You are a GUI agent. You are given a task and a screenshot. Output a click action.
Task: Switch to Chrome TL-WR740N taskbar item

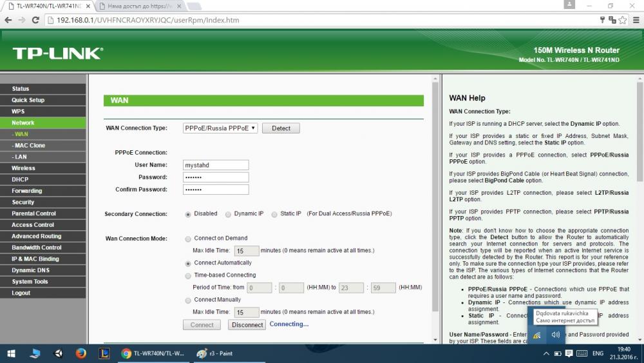153,353
